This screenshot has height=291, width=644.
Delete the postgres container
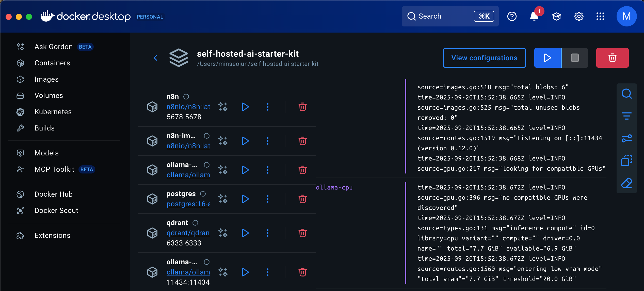pos(302,199)
